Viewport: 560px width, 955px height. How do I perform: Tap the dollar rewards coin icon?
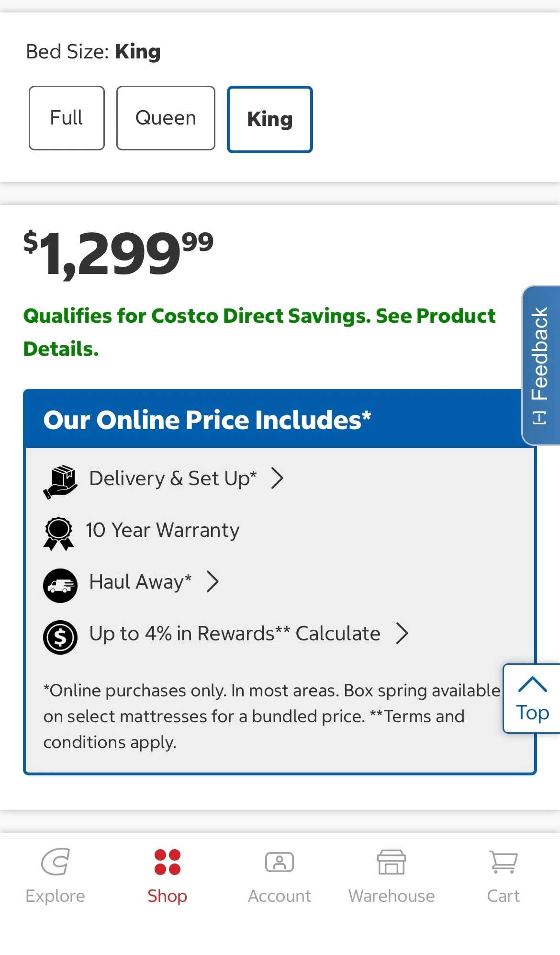click(60, 637)
